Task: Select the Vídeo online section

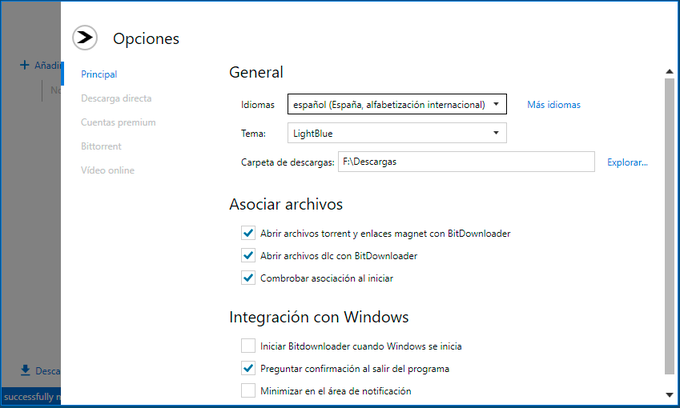Action: click(x=108, y=170)
